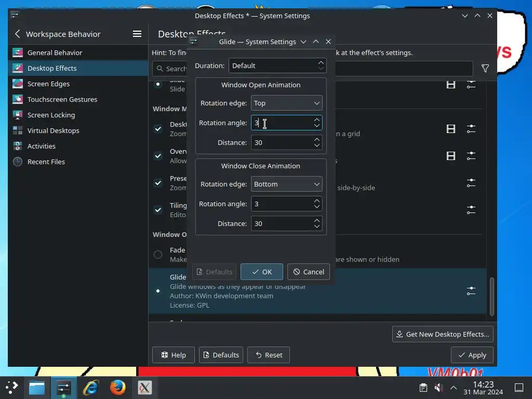The height and width of the screenshot is (399, 532).
Task: Play video preview for Slide effect
Action: 451,85
